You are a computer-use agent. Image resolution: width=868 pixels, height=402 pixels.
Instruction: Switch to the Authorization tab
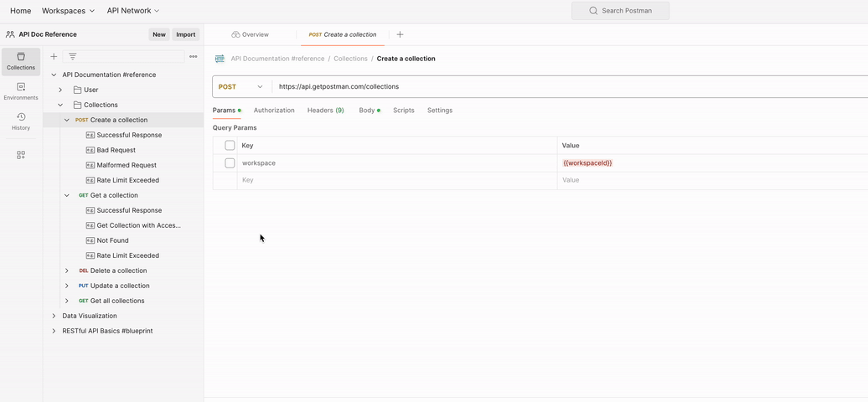(274, 111)
